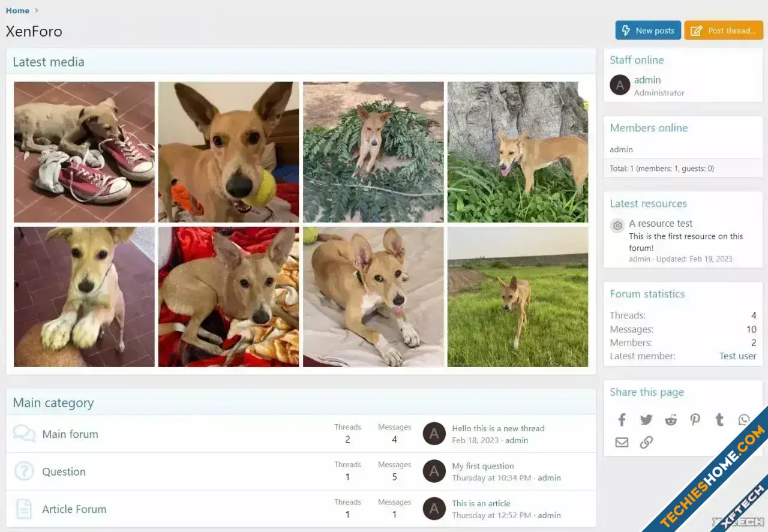The height and width of the screenshot is (532, 768).
Task: View latest member Test user profile
Action: tap(737, 356)
